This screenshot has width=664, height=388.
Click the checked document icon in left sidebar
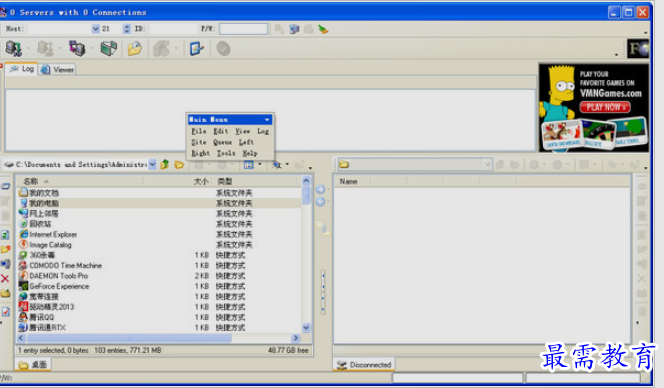(x=6, y=312)
